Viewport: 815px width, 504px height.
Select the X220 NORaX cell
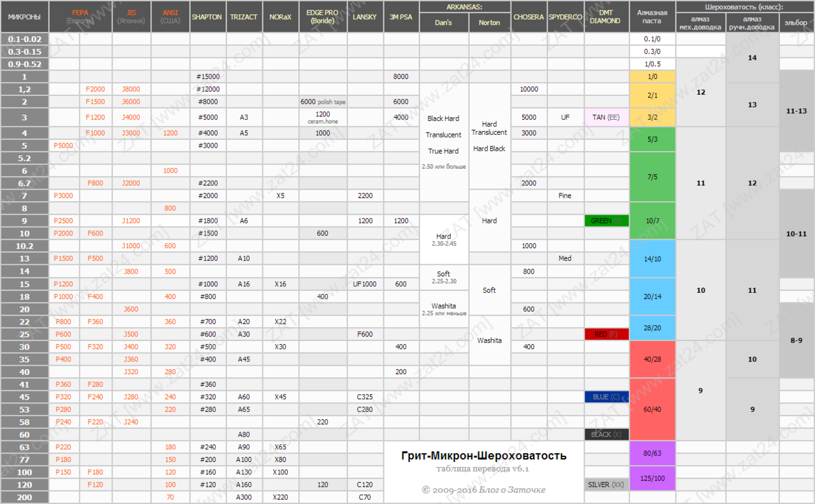pos(280,497)
